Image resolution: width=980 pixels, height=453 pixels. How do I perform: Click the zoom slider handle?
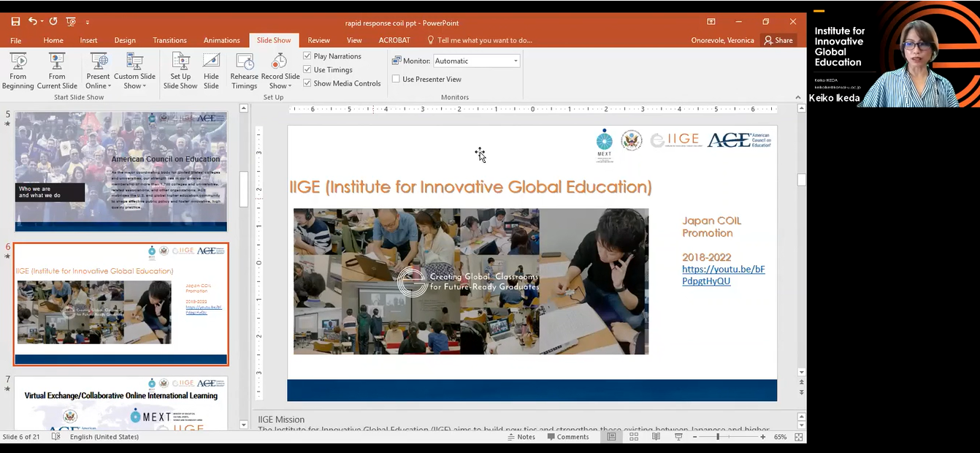tap(718, 437)
